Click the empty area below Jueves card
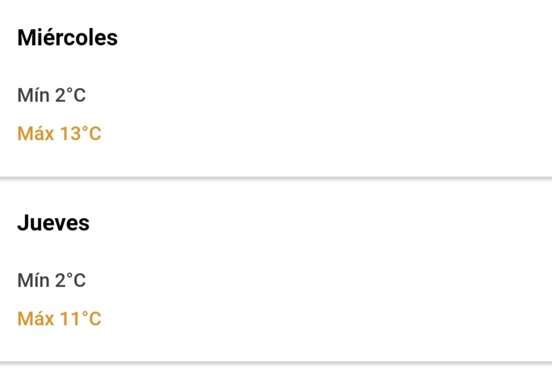Viewport: 552px width, 392px height. tap(276, 378)
